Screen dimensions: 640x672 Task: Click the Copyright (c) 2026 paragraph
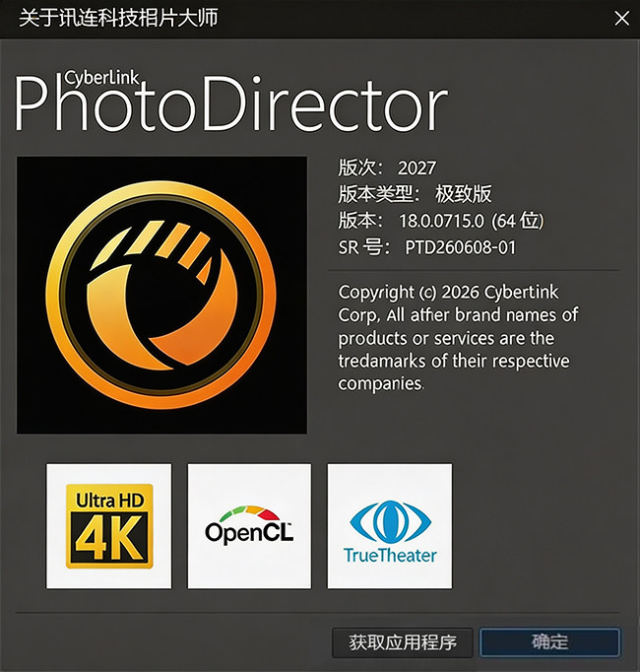tap(458, 338)
